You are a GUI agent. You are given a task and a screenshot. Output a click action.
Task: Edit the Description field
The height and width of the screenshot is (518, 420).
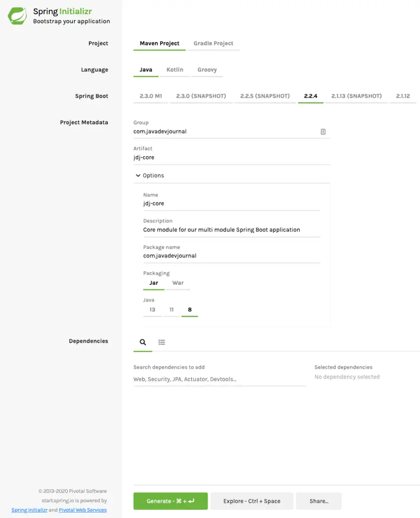tap(231, 230)
